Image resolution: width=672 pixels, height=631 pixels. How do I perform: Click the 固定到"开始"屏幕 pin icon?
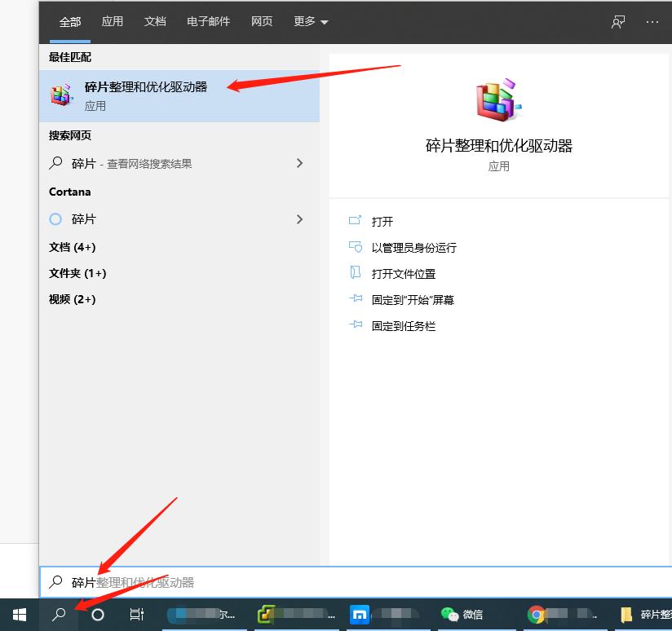[x=356, y=299]
